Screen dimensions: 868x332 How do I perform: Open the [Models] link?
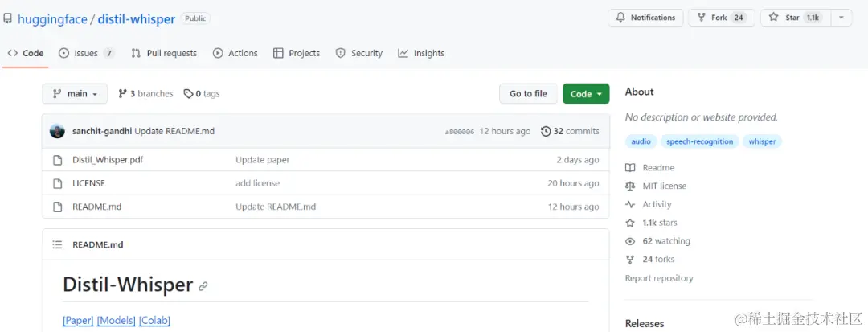coord(117,321)
